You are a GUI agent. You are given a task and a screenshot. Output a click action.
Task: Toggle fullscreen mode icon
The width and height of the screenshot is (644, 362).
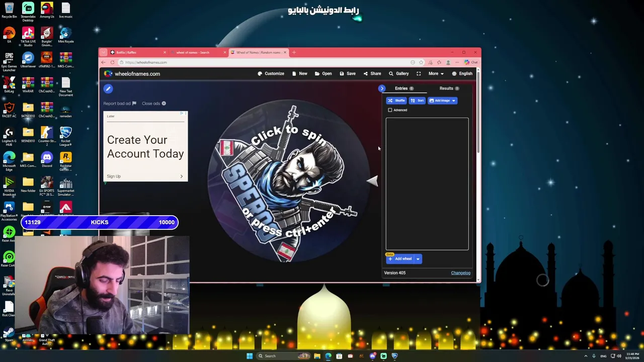(x=419, y=74)
